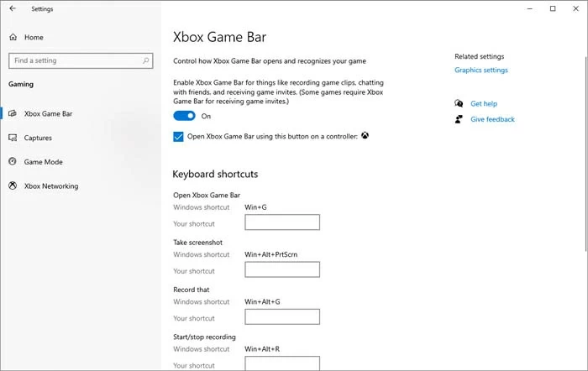The height and width of the screenshot is (371, 588).
Task: Turn off the Xbox Game Bar toggle
Action: (x=184, y=116)
